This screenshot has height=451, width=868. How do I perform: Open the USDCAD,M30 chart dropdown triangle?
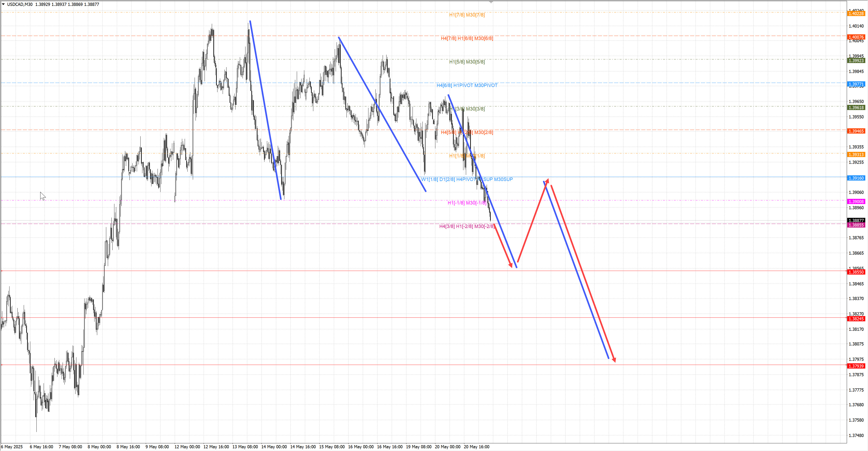pyautogui.click(x=3, y=4)
